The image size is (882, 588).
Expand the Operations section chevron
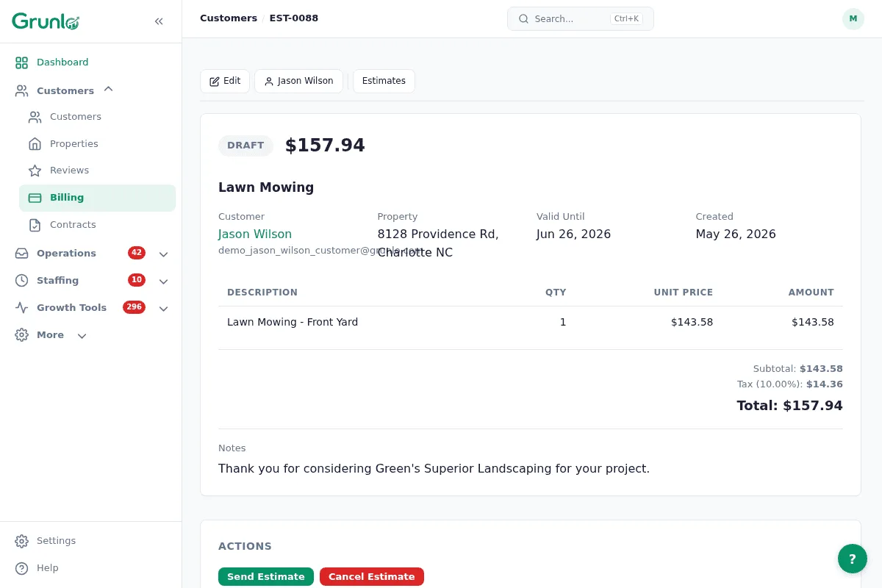(x=164, y=254)
